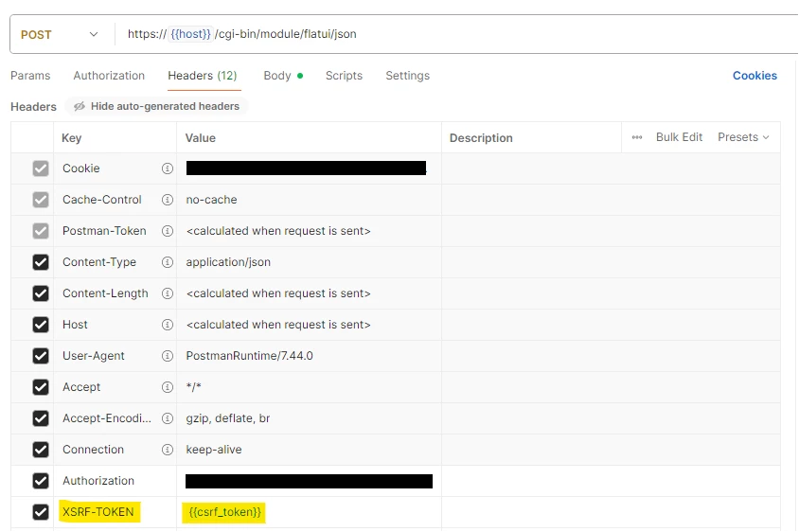Uncheck the Accept header
This screenshot has height=532, width=799.
pyautogui.click(x=41, y=387)
